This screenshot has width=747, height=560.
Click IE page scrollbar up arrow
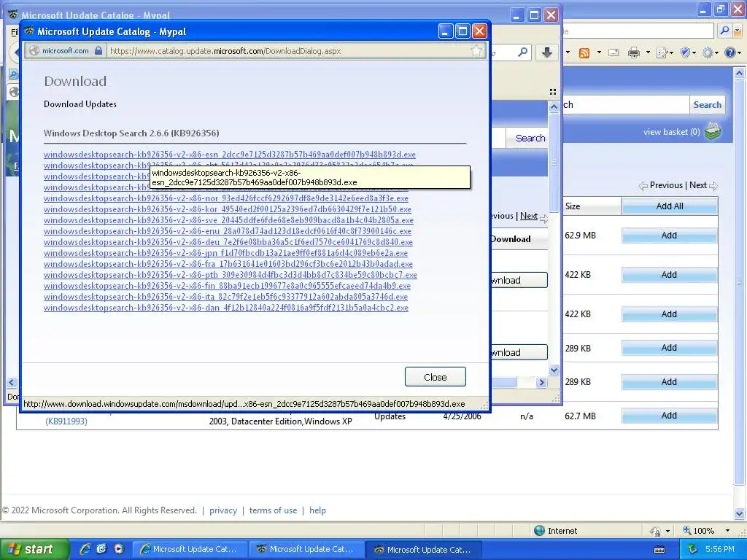pyautogui.click(x=739, y=74)
